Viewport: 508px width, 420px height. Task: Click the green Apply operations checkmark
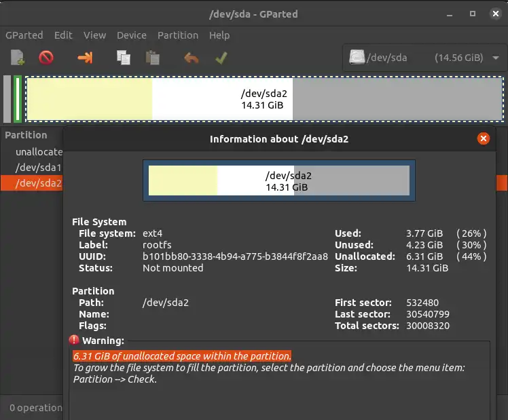click(x=221, y=58)
